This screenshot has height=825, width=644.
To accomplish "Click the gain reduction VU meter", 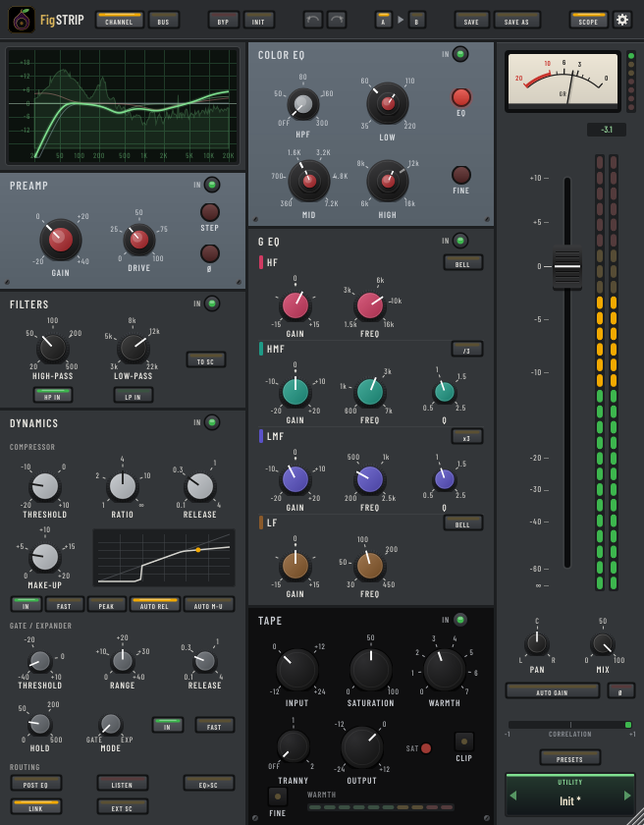I will [563, 80].
